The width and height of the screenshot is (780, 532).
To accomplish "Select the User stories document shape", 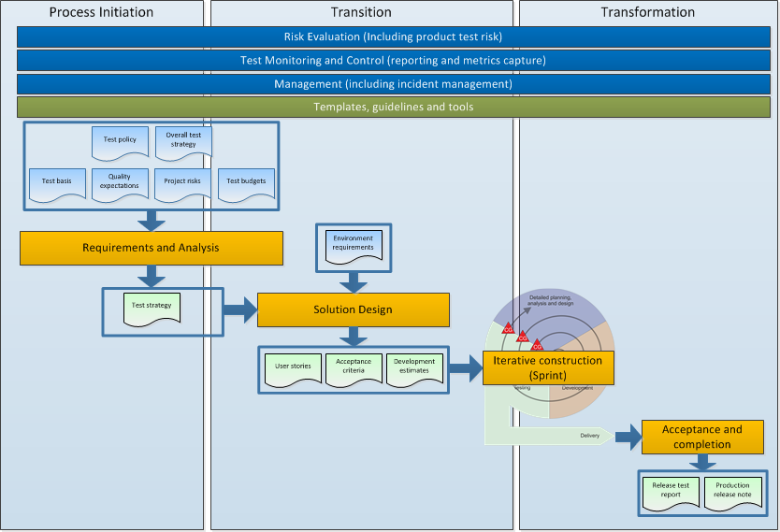I will coord(294,370).
